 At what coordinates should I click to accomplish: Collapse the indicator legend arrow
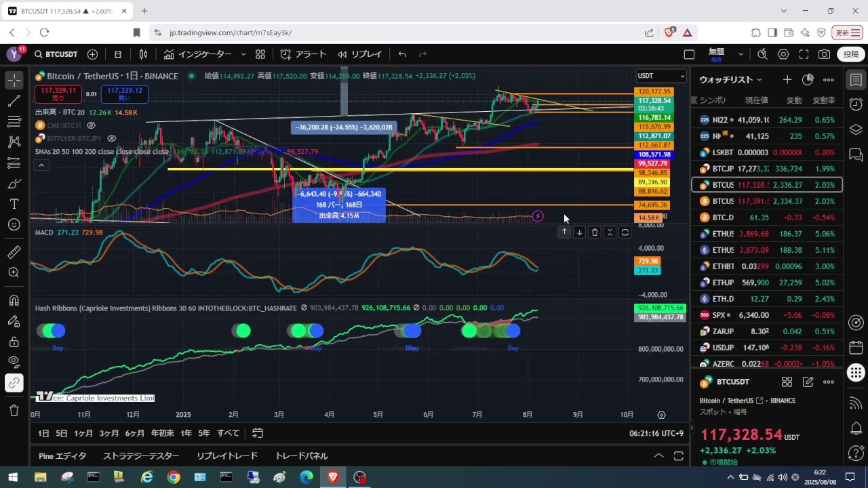pyautogui.click(x=41, y=165)
